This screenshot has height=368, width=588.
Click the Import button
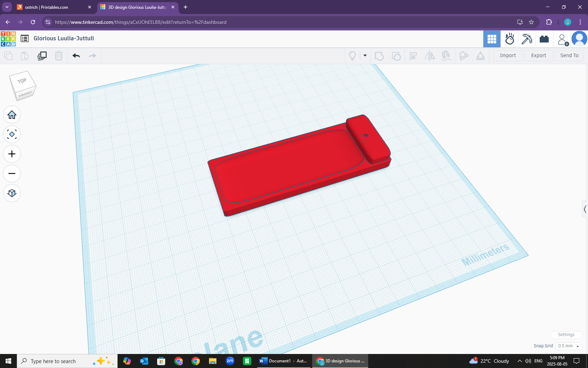508,55
